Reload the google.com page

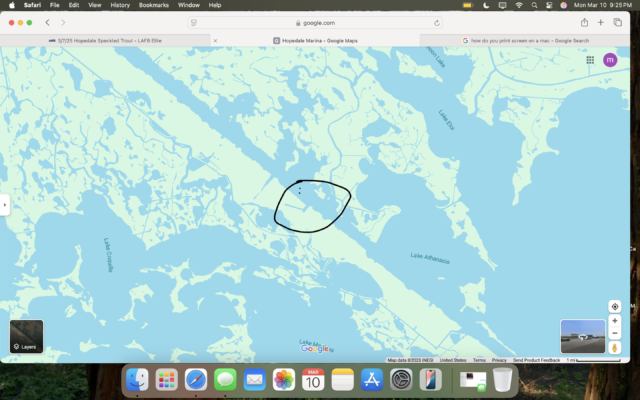(x=437, y=23)
